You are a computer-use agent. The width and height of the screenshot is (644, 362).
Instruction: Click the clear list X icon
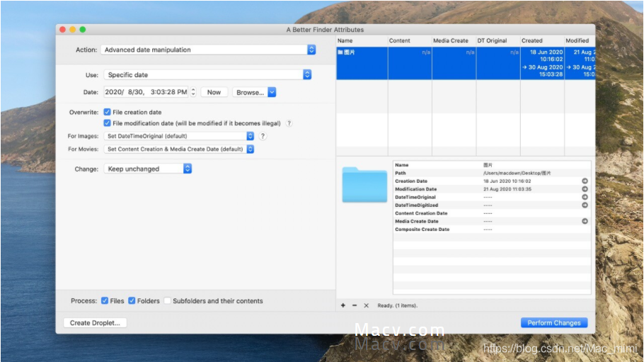coord(366,305)
